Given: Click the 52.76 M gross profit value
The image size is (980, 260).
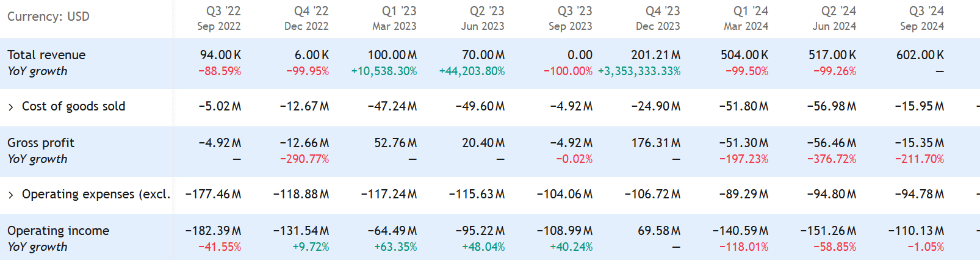Looking at the screenshot, I should tap(395, 143).
